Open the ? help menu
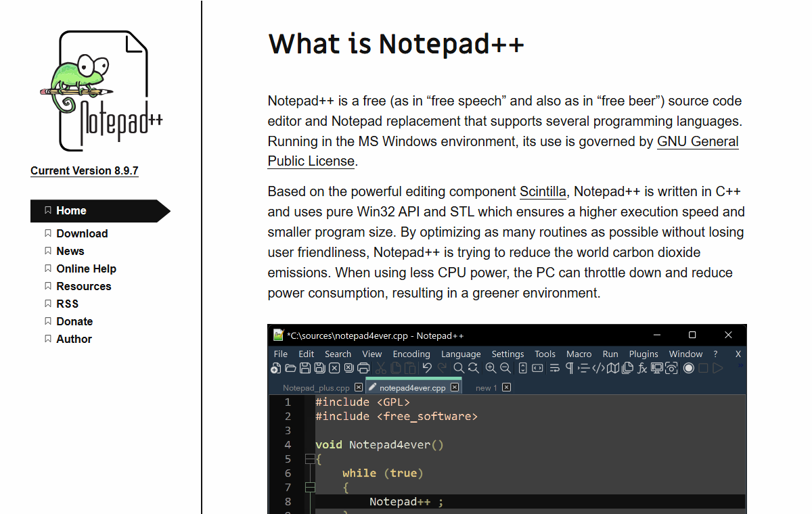Screen dimensions: 812x514 pos(715,354)
